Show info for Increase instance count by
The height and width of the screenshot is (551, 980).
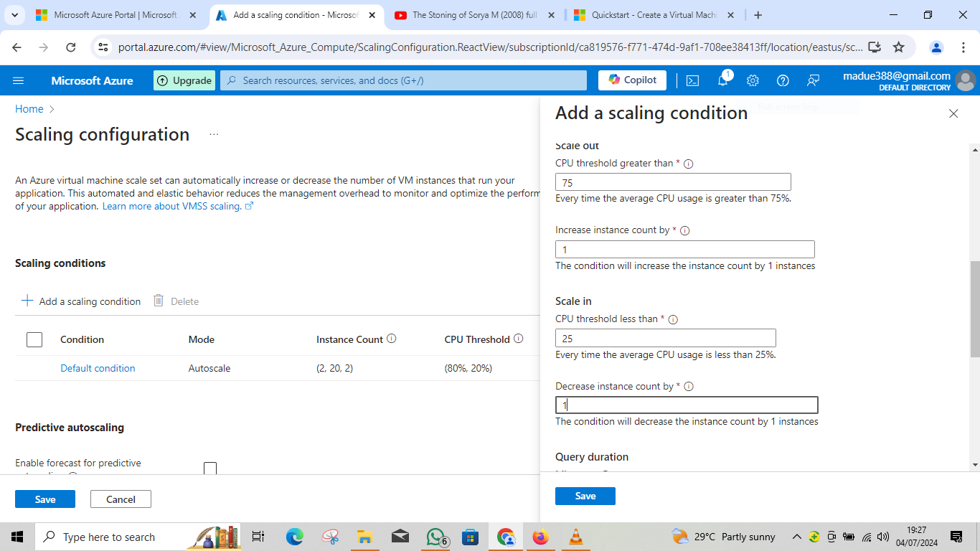point(684,231)
